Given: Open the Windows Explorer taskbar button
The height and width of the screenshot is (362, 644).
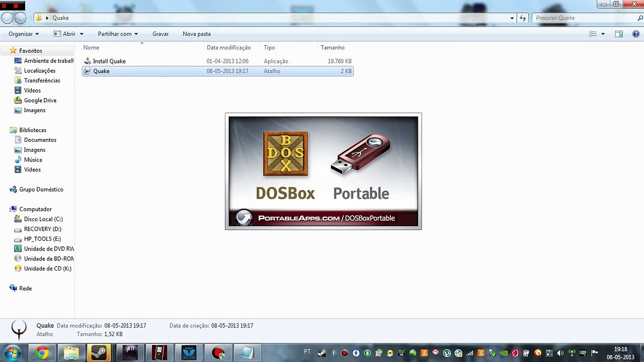Looking at the screenshot, I should 71,353.
